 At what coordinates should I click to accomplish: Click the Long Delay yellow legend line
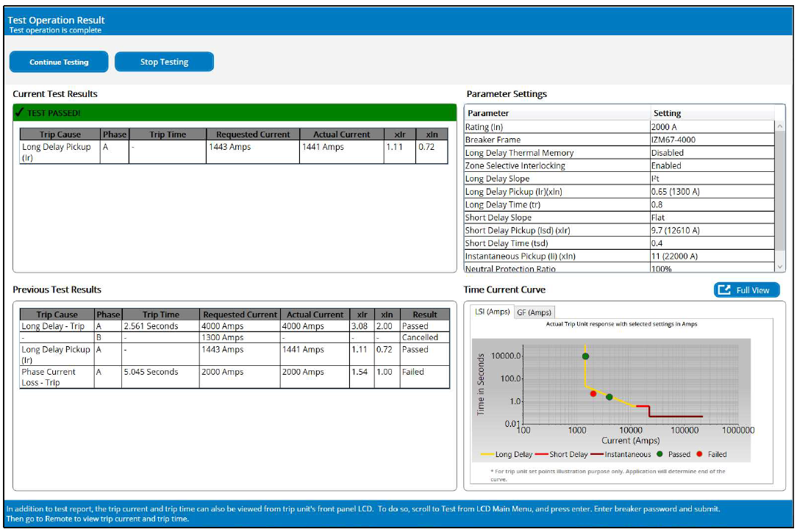[x=487, y=454]
